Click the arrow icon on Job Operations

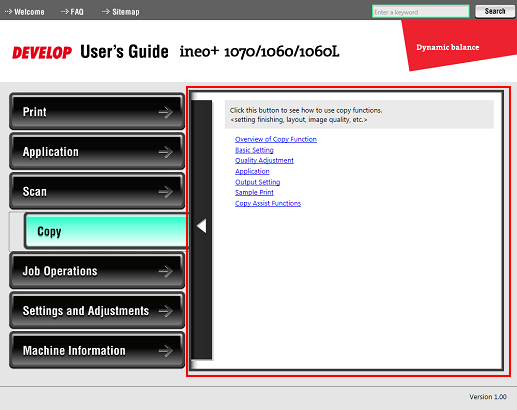[x=166, y=271]
